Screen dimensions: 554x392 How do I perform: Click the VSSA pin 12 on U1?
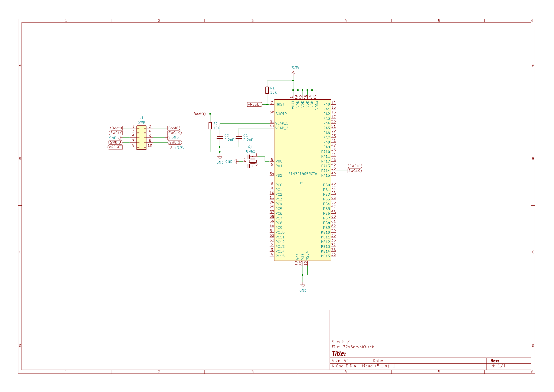click(x=307, y=263)
